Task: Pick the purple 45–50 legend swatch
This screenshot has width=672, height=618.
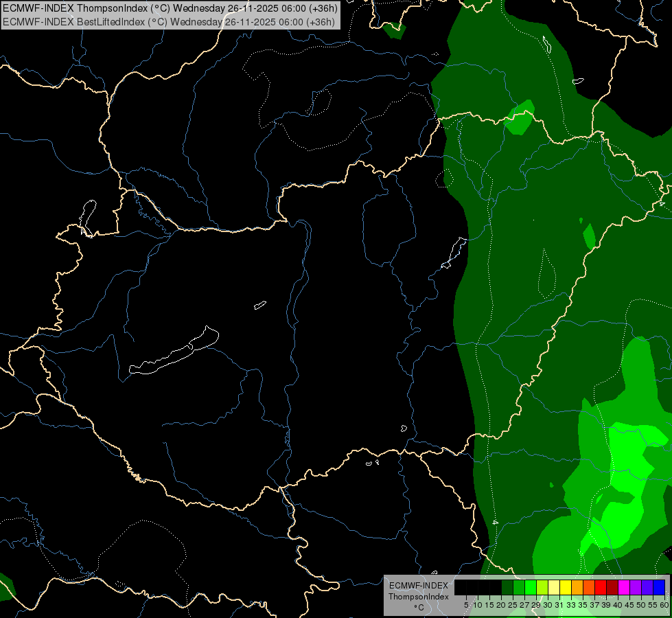Action: tap(636, 587)
